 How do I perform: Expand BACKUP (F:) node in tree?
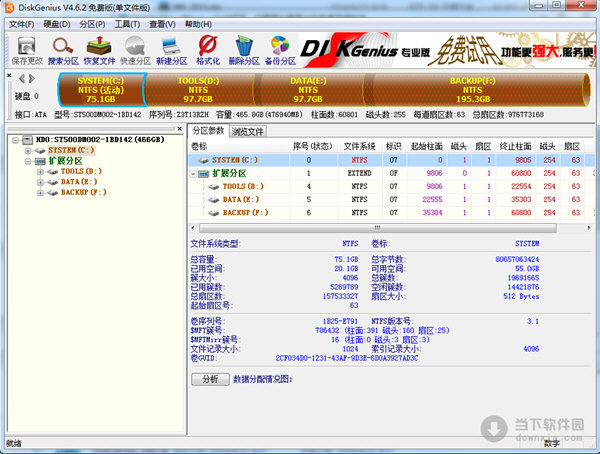[40, 193]
